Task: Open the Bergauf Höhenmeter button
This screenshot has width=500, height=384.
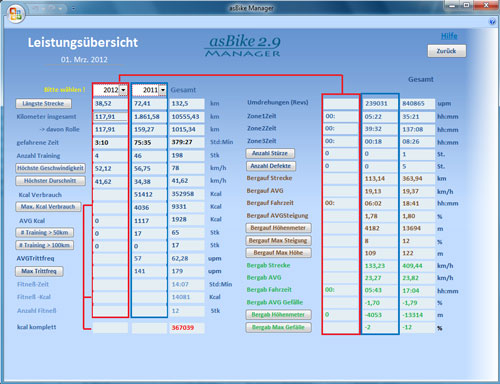Action: [278, 228]
